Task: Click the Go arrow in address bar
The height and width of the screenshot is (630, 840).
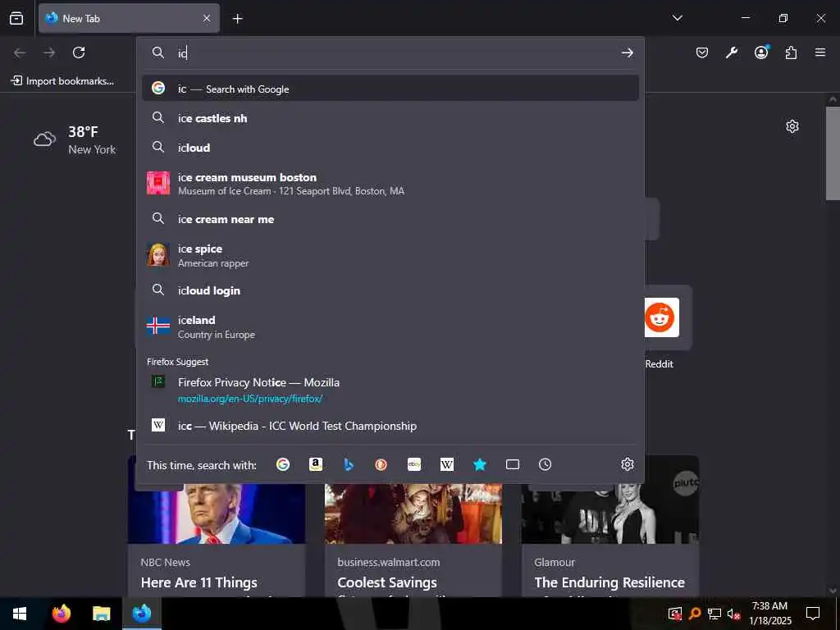Action: pyautogui.click(x=628, y=52)
